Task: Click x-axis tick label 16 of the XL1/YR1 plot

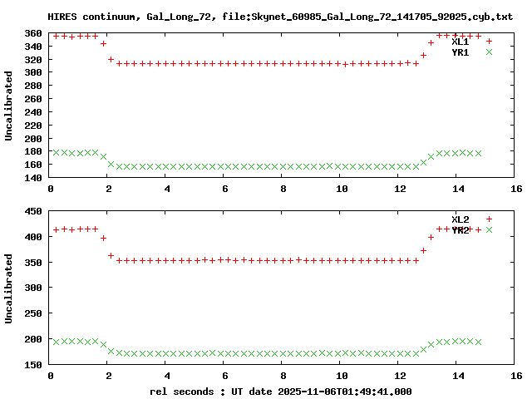Action: click(516, 189)
